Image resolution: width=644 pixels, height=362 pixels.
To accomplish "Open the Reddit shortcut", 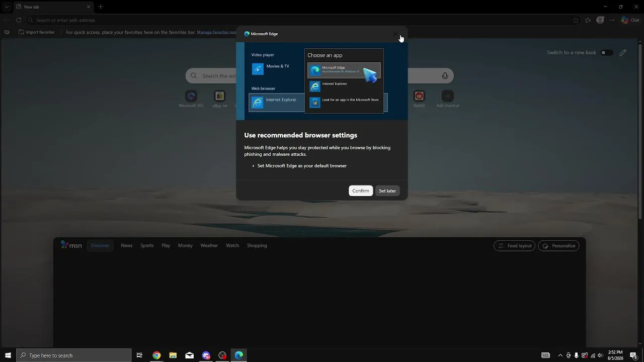I will coord(419,99).
